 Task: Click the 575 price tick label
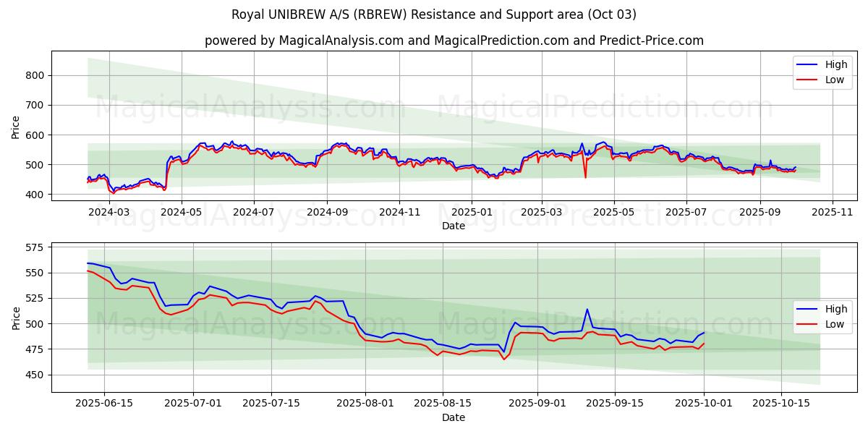[x=35, y=247]
